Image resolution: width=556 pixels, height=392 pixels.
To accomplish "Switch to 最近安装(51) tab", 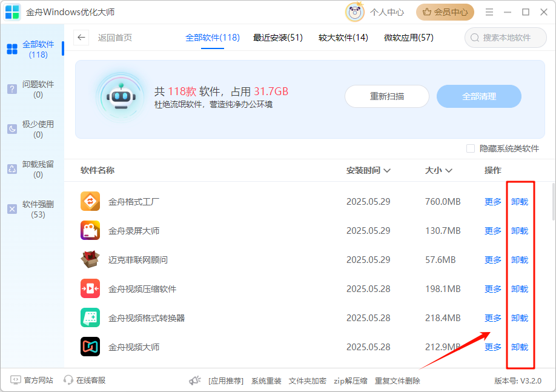I will point(277,38).
